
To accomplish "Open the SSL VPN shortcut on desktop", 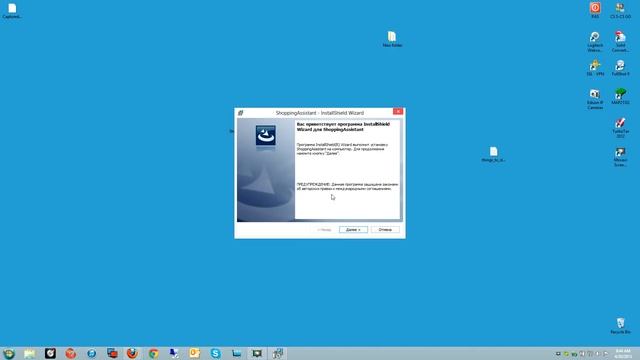I will click(595, 68).
